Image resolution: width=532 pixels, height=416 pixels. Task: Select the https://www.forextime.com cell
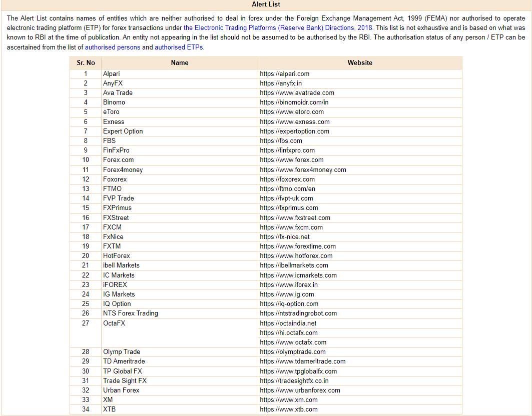[x=360, y=246]
